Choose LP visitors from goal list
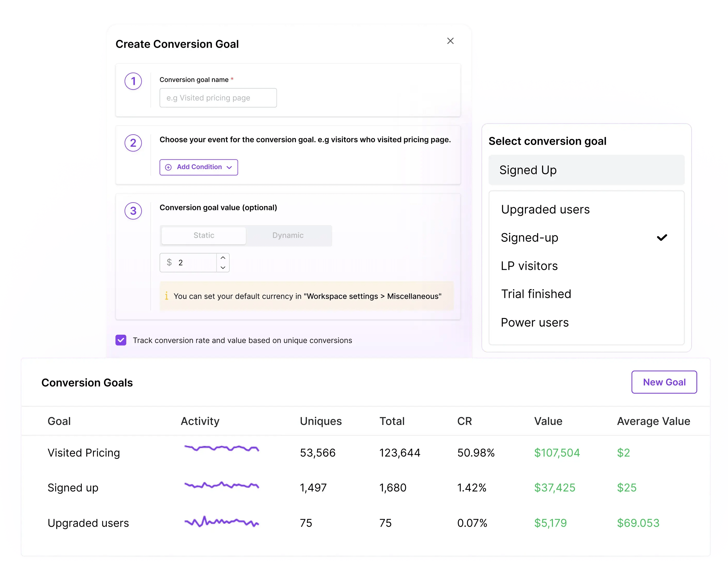The height and width of the screenshot is (587, 728). 586,266
